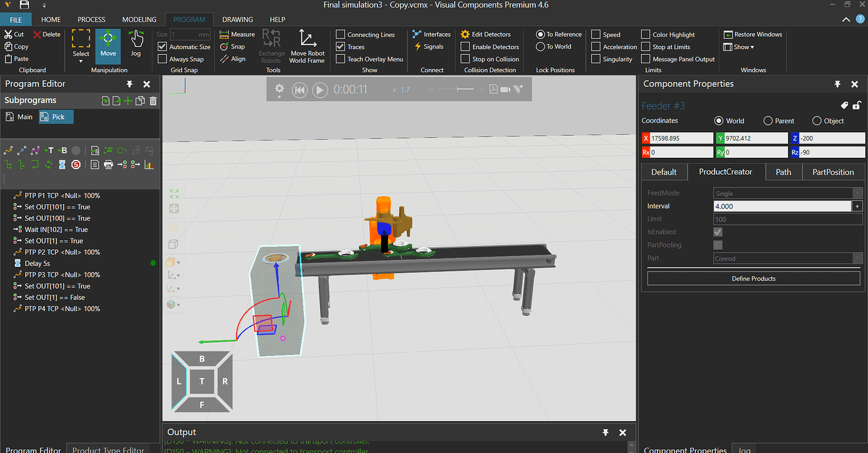This screenshot has width=868, height=453.
Task: Reset the simulation with the rewind button
Action: tap(300, 90)
